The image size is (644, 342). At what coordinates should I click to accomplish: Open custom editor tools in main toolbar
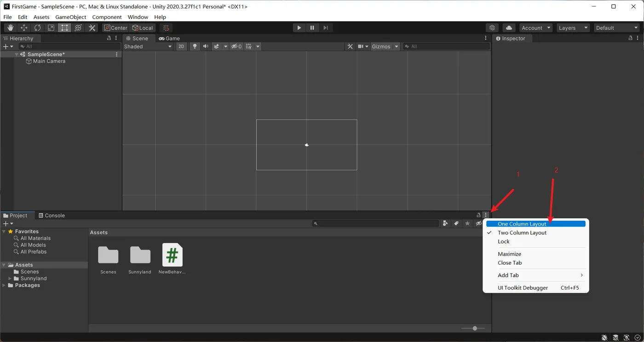92,28
